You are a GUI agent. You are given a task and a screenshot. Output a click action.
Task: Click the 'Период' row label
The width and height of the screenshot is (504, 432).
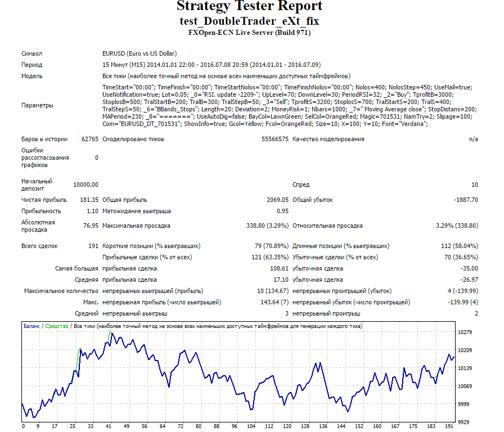coord(32,65)
